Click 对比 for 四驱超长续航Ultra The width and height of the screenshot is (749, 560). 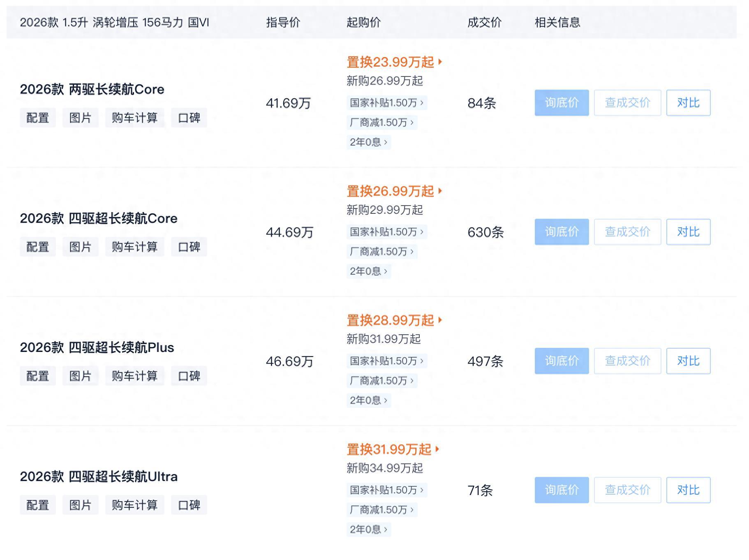point(688,490)
